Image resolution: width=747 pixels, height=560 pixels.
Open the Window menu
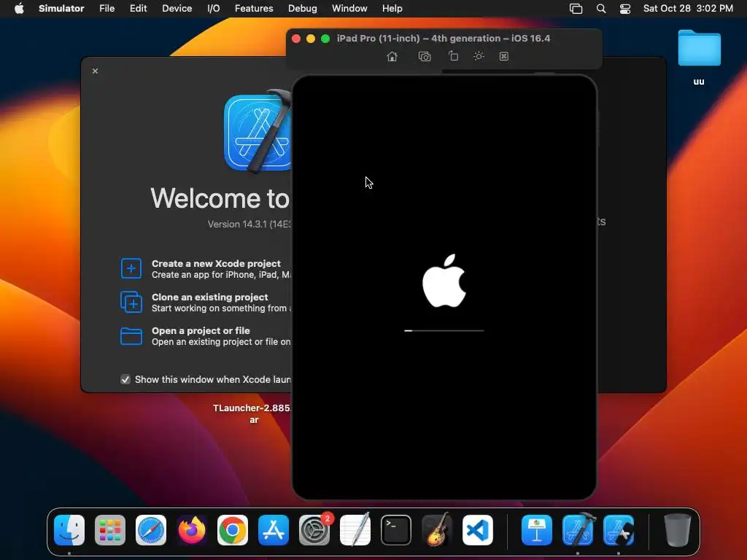point(349,8)
